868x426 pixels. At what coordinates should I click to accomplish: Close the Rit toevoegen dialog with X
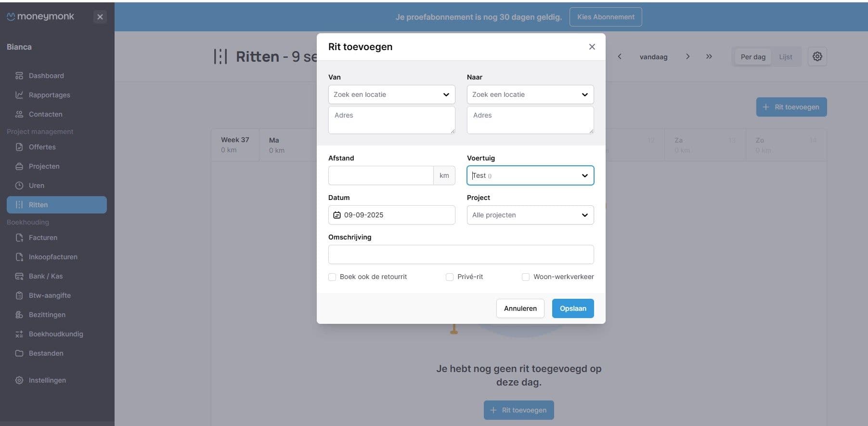[592, 47]
